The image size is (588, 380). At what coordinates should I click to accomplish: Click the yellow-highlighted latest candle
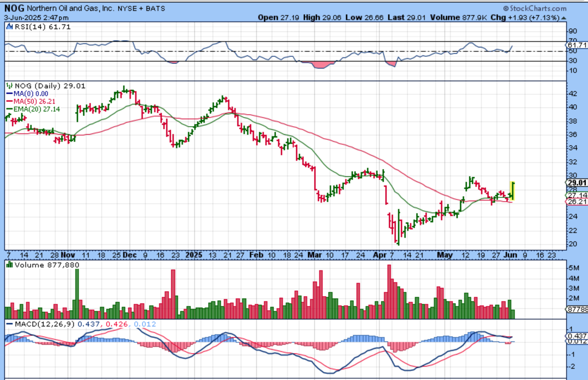click(512, 191)
